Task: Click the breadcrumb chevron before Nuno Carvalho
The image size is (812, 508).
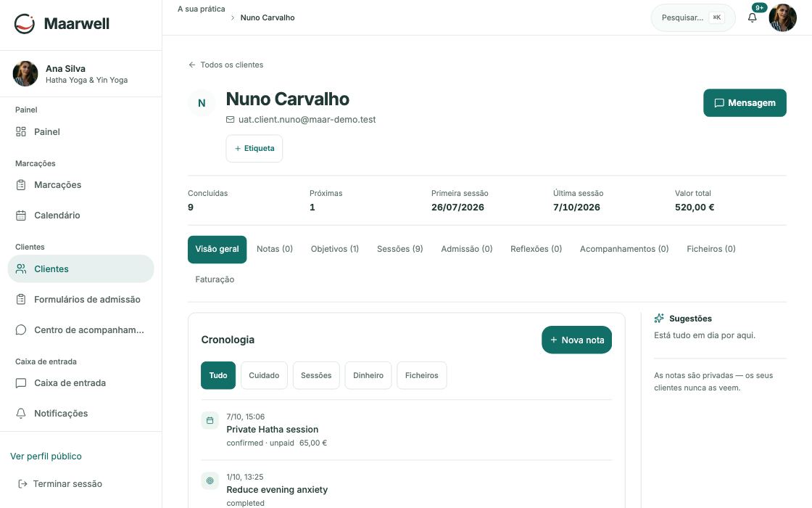Action: tap(233, 17)
